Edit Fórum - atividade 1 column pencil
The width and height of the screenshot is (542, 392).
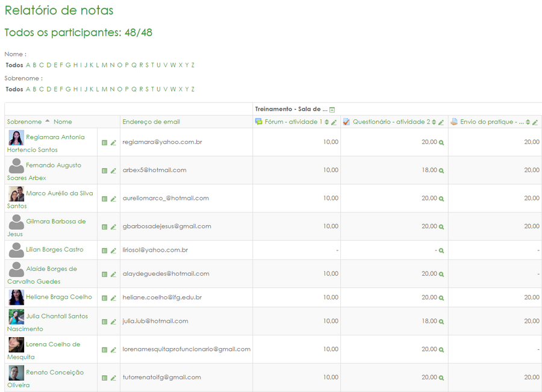point(334,122)
